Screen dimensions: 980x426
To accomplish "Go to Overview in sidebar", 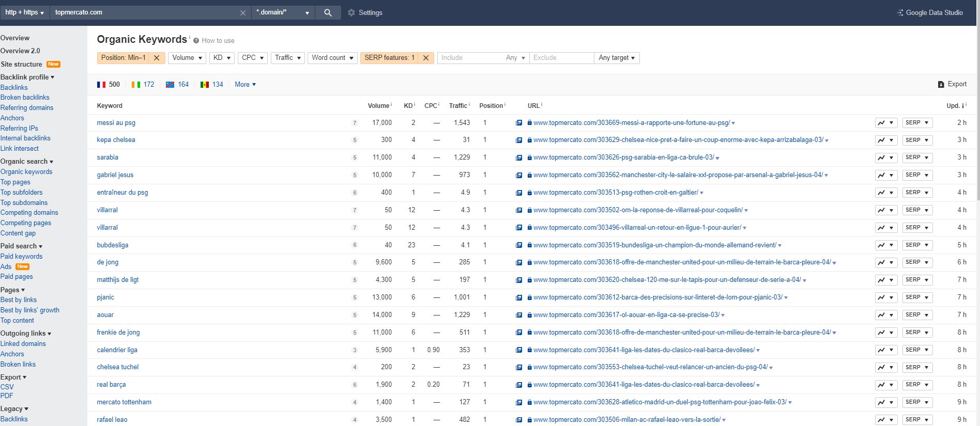I will [15, 38].
